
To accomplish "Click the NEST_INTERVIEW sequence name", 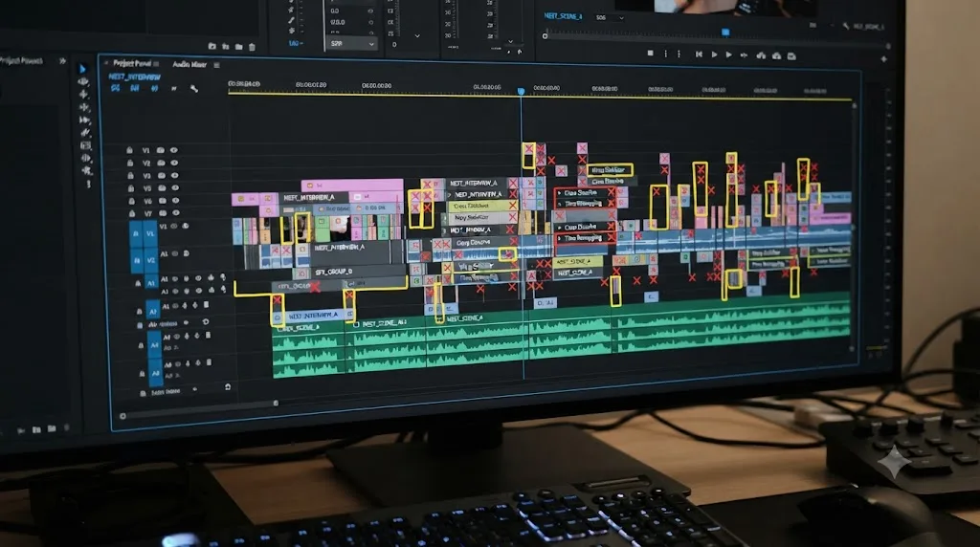I will coord(134,77).
